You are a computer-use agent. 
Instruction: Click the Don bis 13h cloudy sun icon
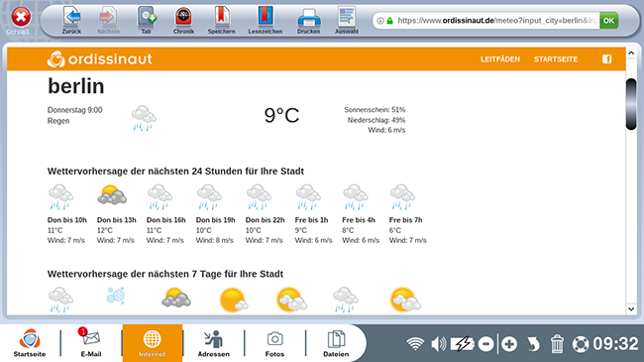112,195
